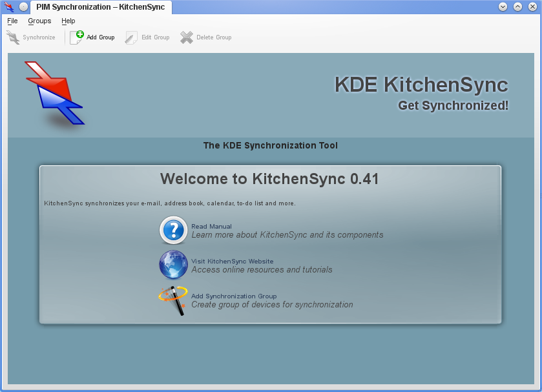Click the 'Welcome to KitchenSync 0.41' heading
542x392 pixels.
(x=269, y=179)
